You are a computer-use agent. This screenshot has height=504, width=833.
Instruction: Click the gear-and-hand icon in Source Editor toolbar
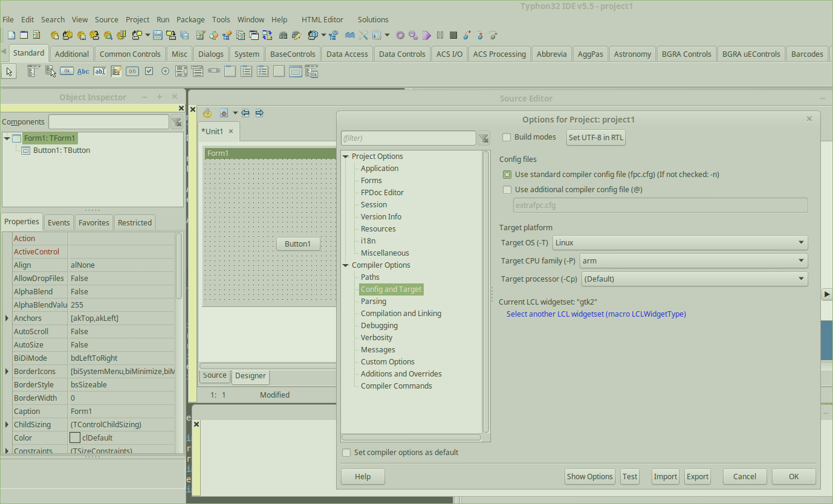coord(207,113)
